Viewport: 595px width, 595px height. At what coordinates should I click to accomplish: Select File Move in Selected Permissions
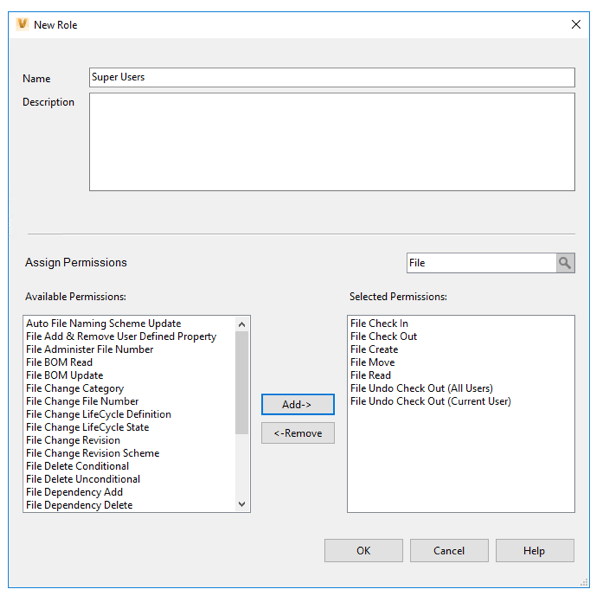[372, 362]
